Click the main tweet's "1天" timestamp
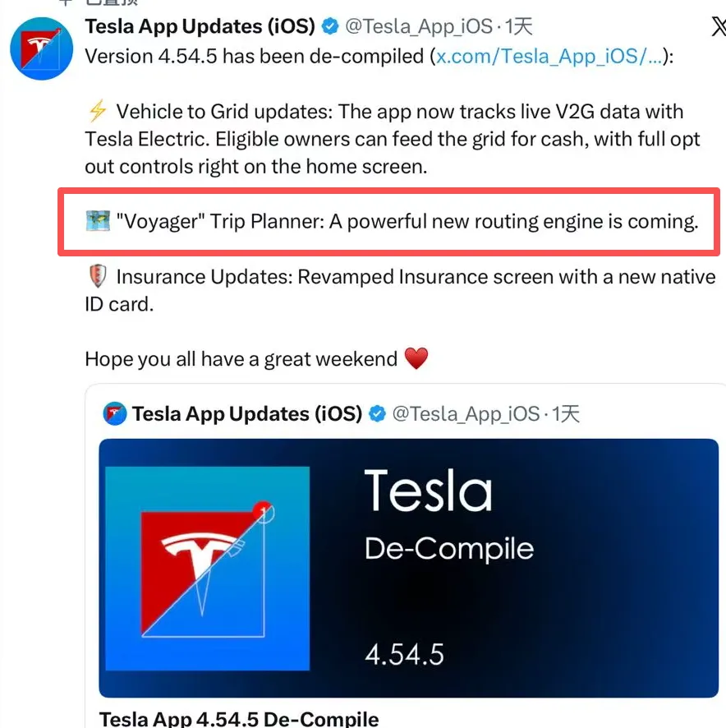 coord(519,27)
